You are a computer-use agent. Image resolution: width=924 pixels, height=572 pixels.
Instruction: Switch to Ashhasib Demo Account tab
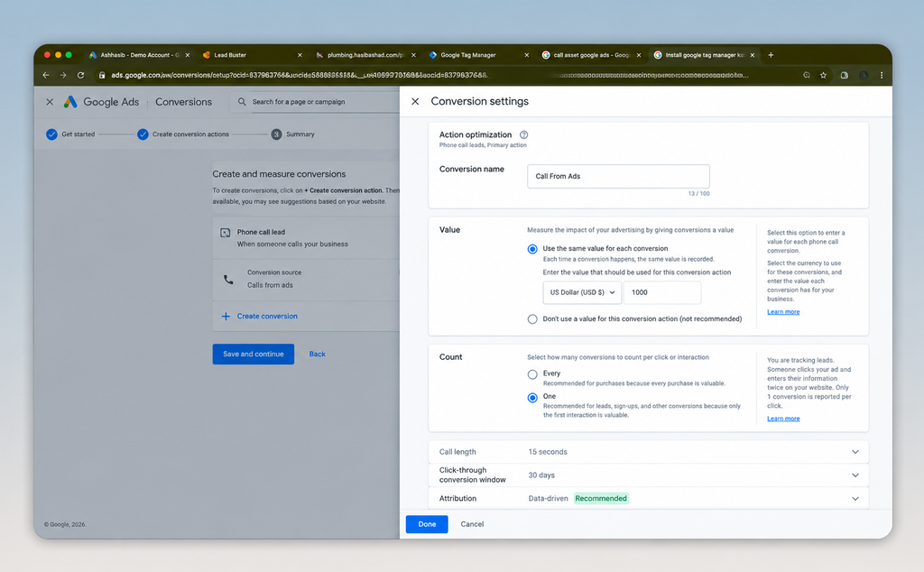point(139,55)
